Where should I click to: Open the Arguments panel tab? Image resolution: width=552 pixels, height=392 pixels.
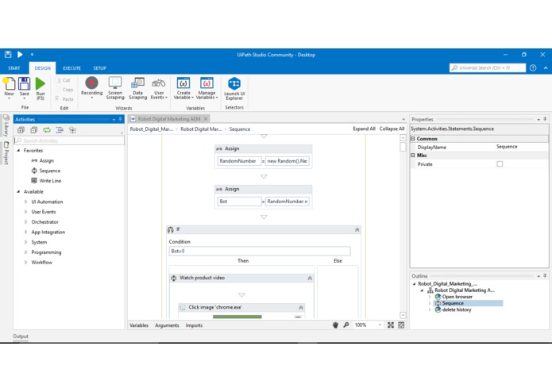(167, 325)
